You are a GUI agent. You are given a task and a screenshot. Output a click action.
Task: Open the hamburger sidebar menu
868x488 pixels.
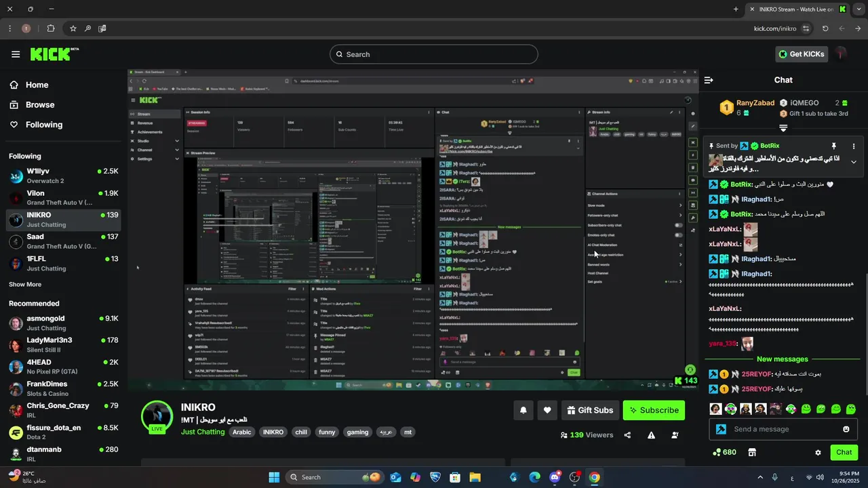pyautogui.click(x=16, y=54)
